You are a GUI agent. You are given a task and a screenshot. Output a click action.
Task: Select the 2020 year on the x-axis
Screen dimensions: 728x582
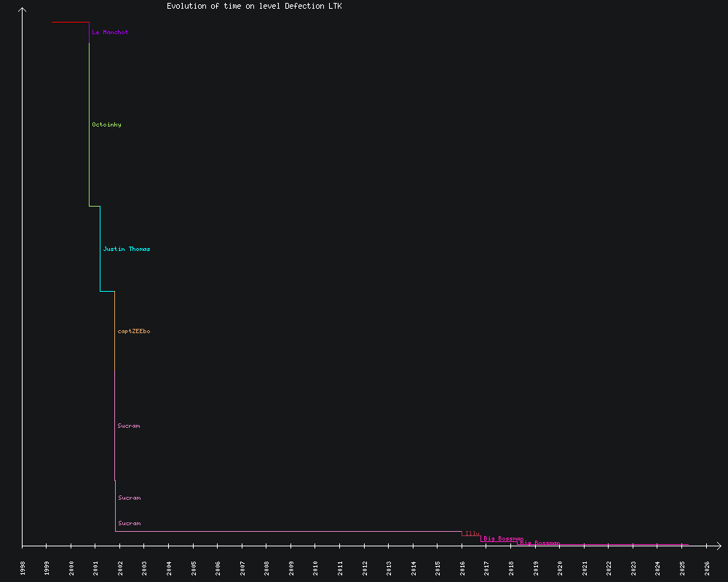[560, 567]
